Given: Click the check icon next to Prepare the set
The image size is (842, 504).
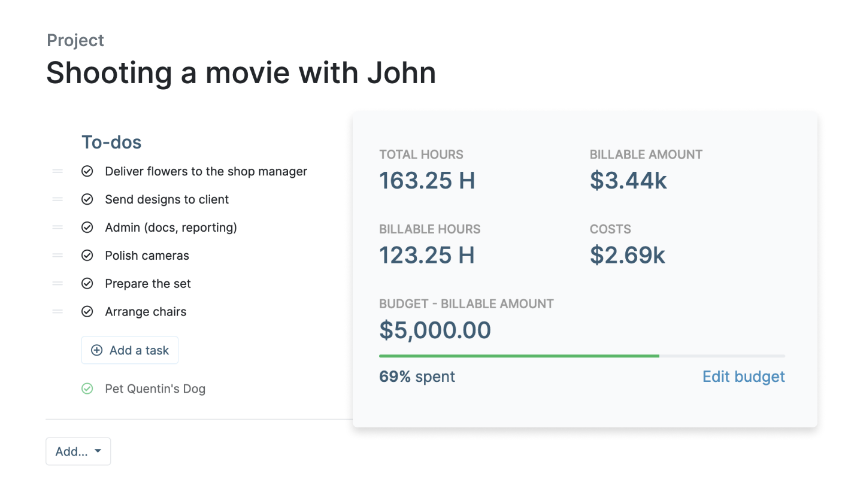Looking at the screenshot, I should [87, 283].
